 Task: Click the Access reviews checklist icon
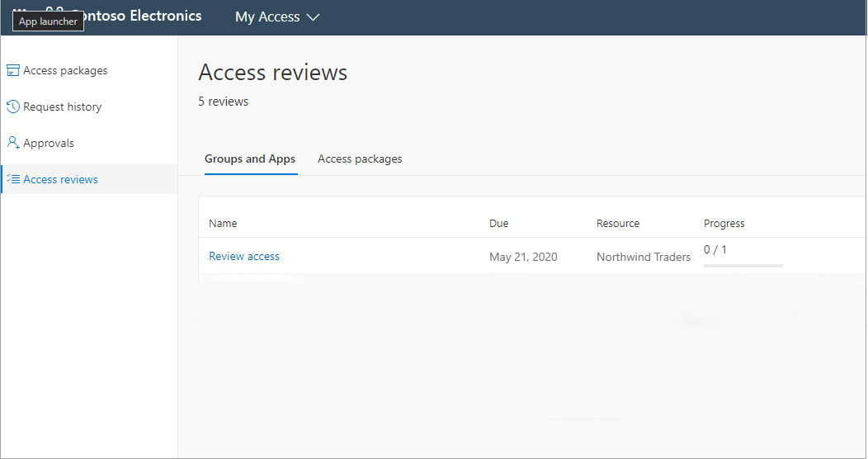tap(13, 179)
